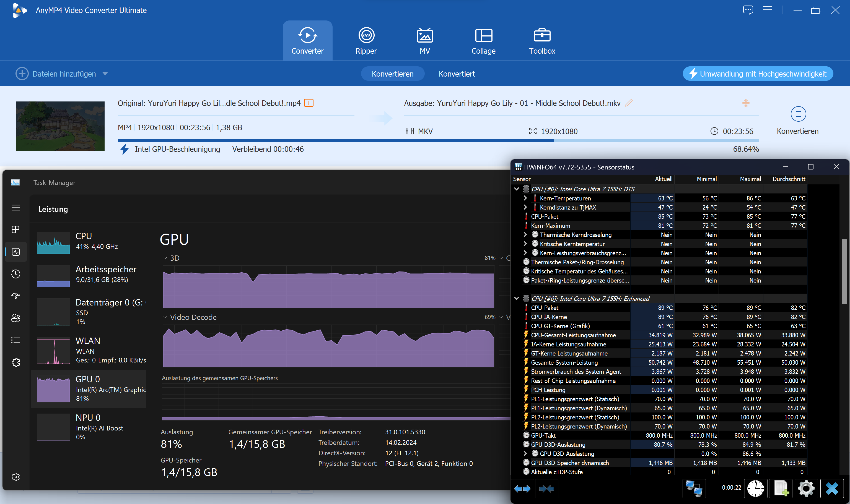The image size is (850, 504).
Task: Open AnyMP4 hamburger menu
Action: click(768, 10)
